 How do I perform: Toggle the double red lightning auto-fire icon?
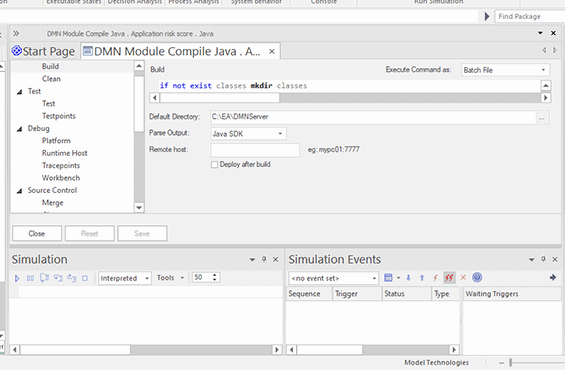click(449, 277)
